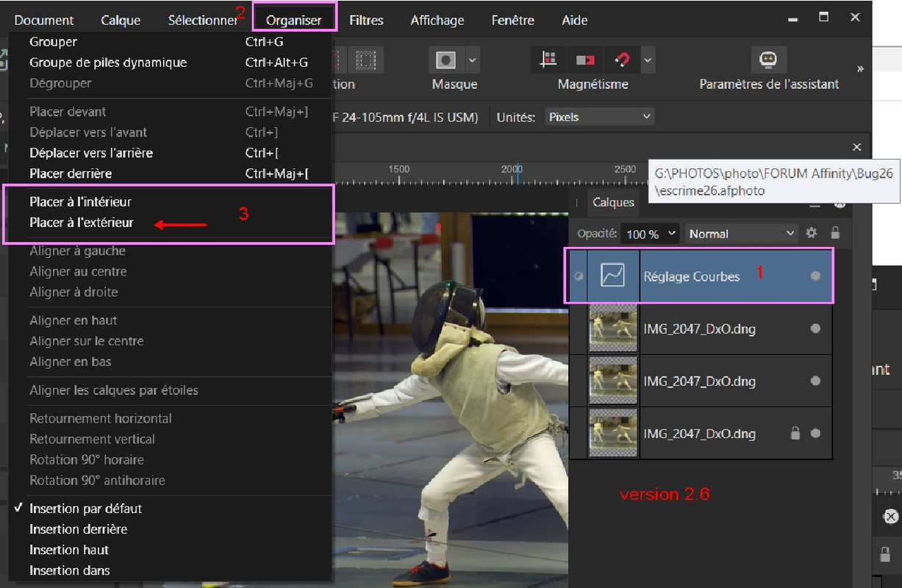Choose Déplacer vers l'arrière
This screenshot has height=588, width=902.
click(x=169, y=153)
